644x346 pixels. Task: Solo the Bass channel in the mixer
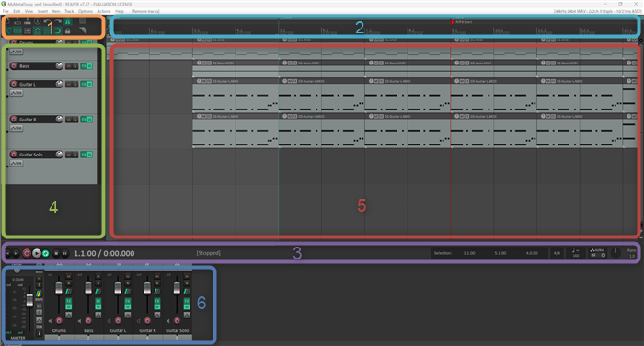98,283
